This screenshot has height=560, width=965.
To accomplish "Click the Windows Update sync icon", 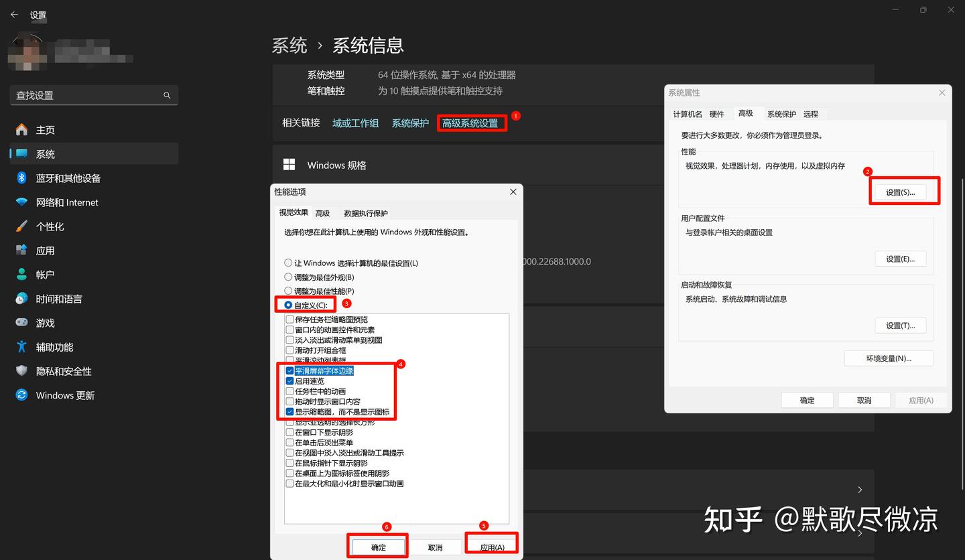I will pyautogui.click(x=22, y=395).
